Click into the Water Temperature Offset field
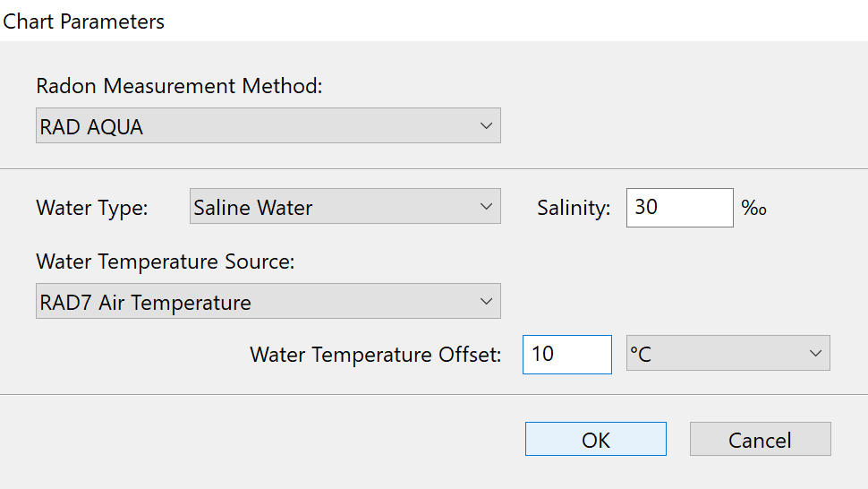This screenshot has height=489, width=868. click(x=566, y=354)
